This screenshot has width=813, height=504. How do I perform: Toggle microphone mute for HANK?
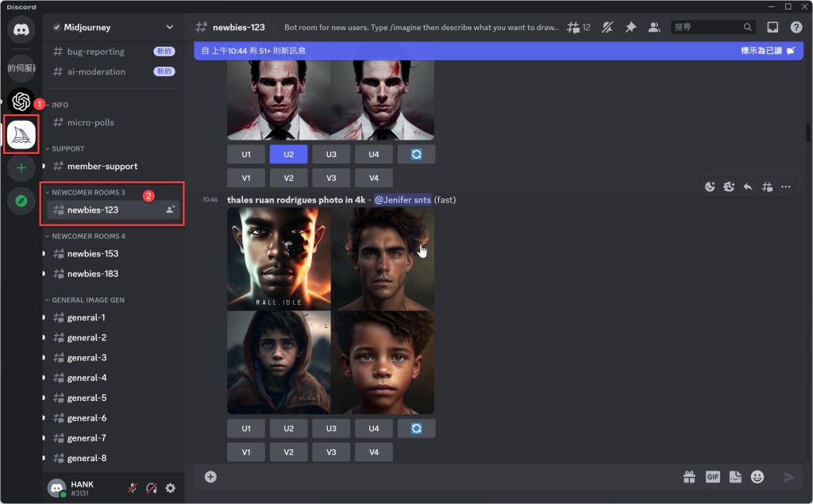(133, 488)
